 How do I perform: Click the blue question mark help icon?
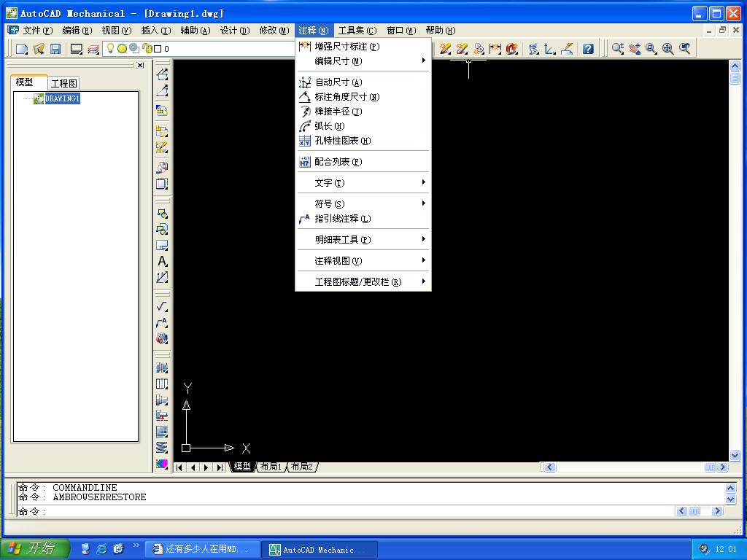[588, 49]
